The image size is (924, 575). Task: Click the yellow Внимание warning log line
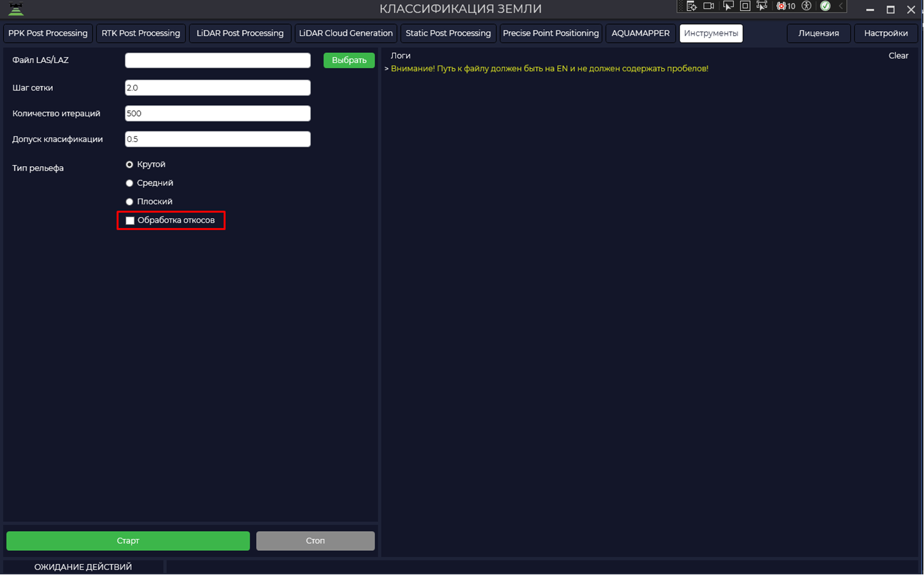coord(550,69)
